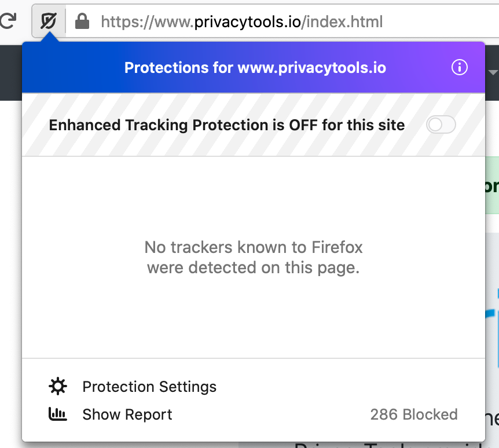Screen dimensions: 499x448
Task: Open the Protection Settings text entry
Action: click(149, 387)
